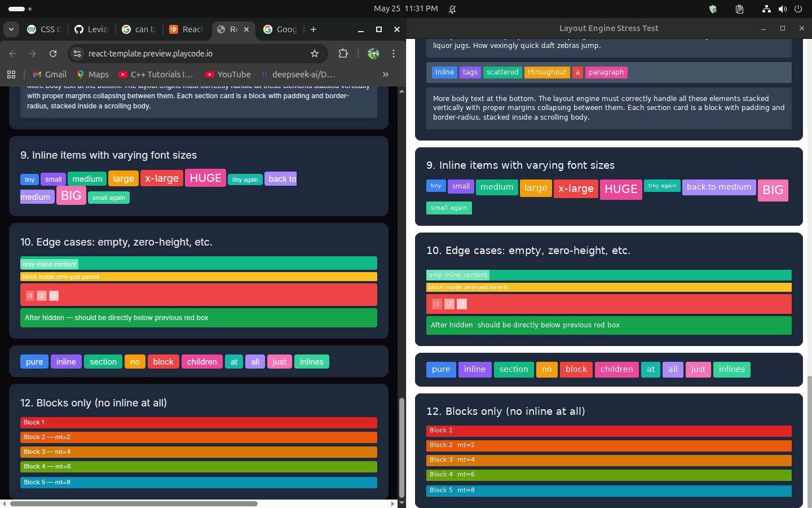Open the Gmail bookmark
812x508 pixels.
(x=50, y=75)
